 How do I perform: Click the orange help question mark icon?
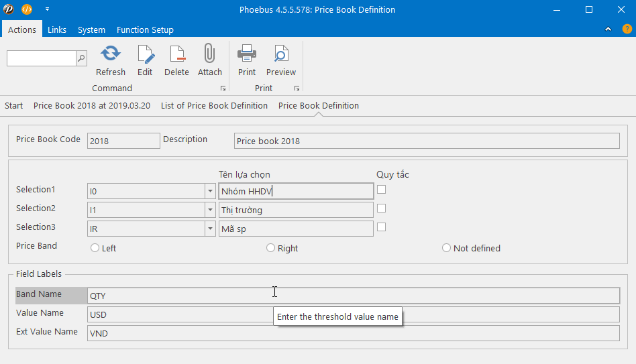coord(627,29)
